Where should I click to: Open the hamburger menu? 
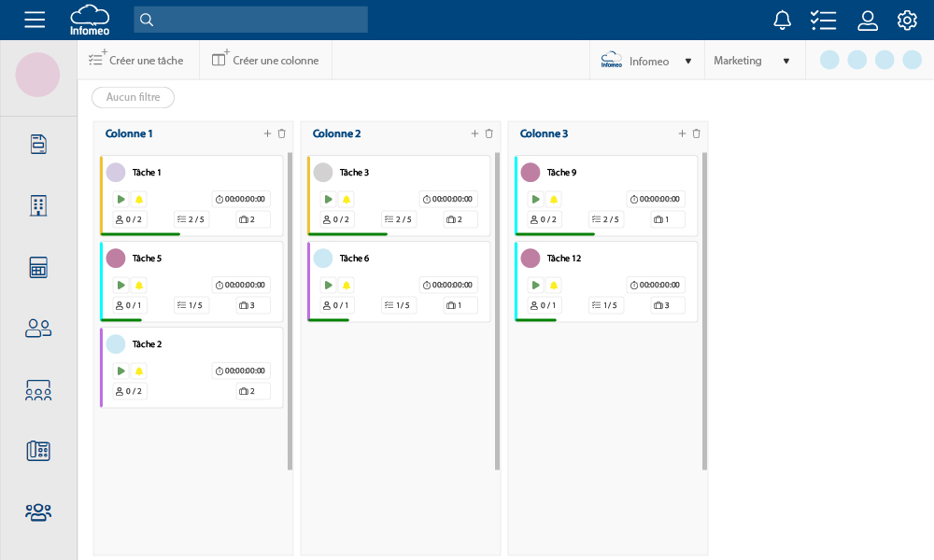(35, 20)
